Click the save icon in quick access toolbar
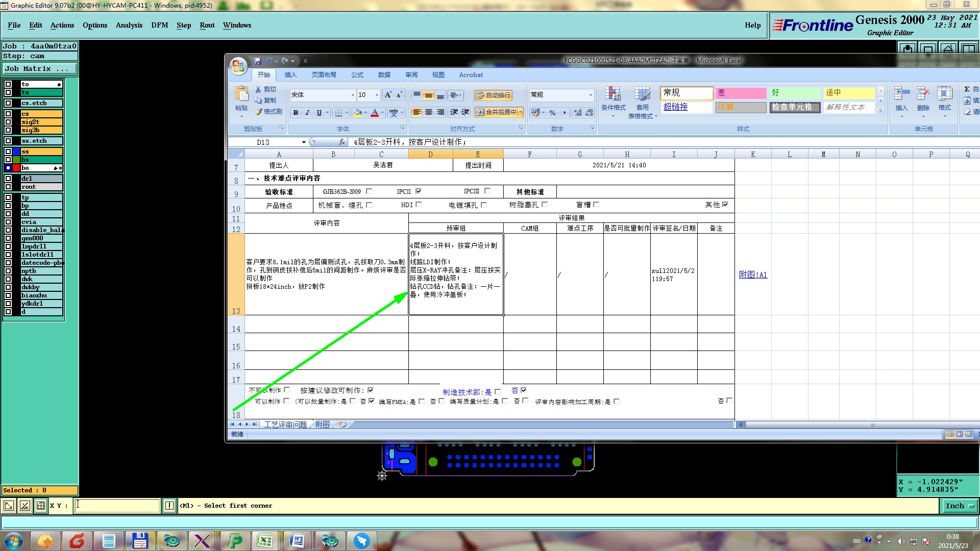This screenshot has height=551, width=980. pyautogui.click(x=258, y=61)
